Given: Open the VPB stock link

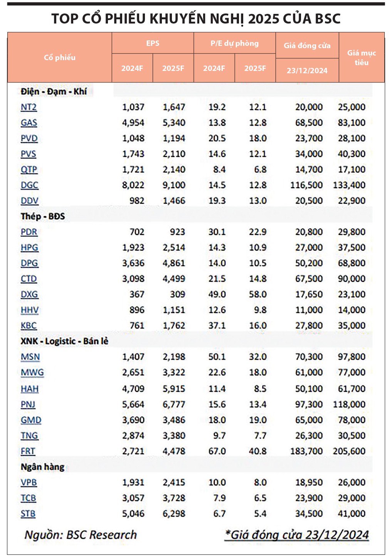Looking at the screenshot, I should pos(29,483).
